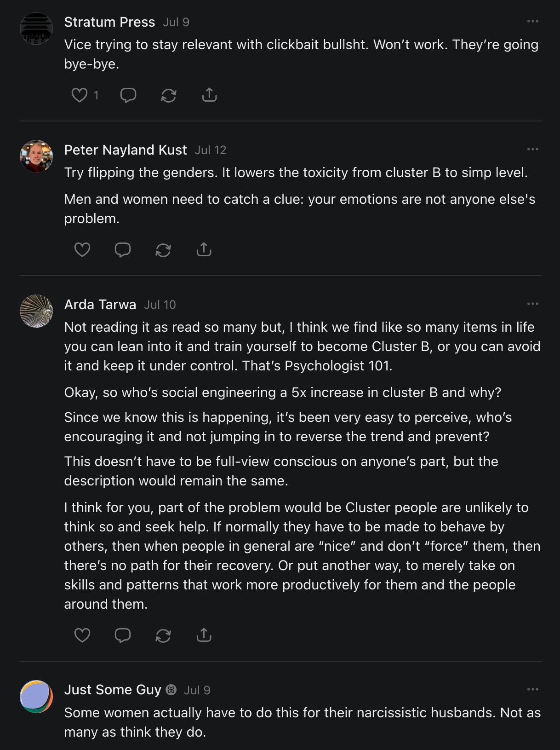Viewport: 560px width, 750px height.
Task: Restack Peter Nayland Kust's comment
Action: (x=163, y=250)
